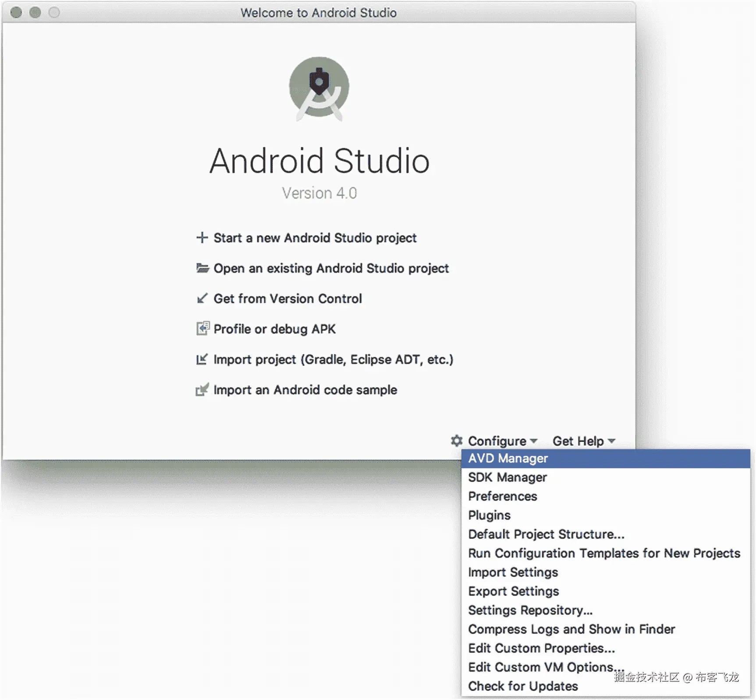The height and width of the screenshot is (700, 756).
Task: Expand the Get Help dropdown
Action: (584, 441)
